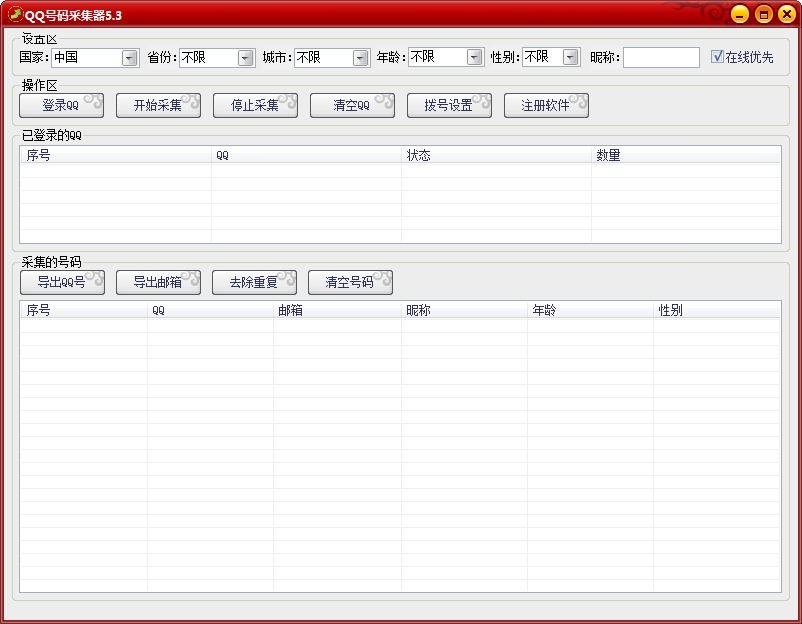Click the 登录QQ button
802x624 pixels.
point(61,105)
